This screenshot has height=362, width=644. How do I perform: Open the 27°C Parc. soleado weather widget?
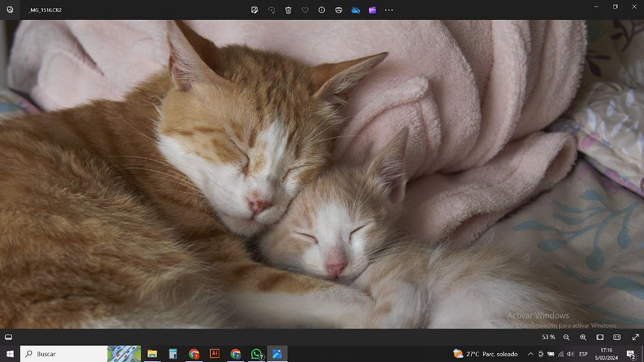486,354
